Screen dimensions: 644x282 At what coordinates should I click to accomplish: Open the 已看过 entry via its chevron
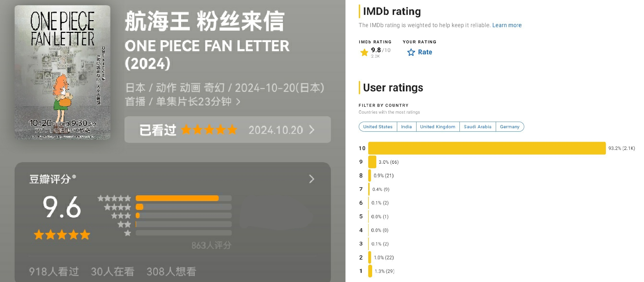coord(312,130)
